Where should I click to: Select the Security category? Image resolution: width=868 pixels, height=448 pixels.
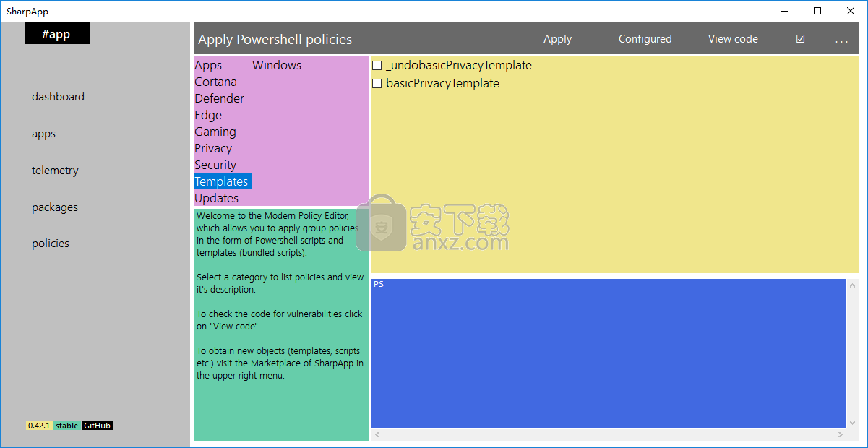(x=215, y=165)
